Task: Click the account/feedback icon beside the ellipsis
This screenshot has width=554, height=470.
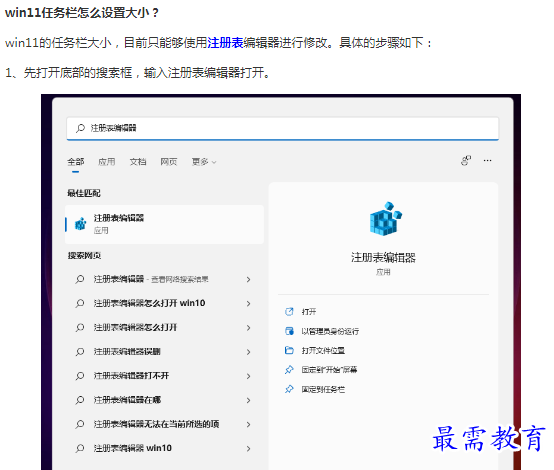Action: click(466, 160)
